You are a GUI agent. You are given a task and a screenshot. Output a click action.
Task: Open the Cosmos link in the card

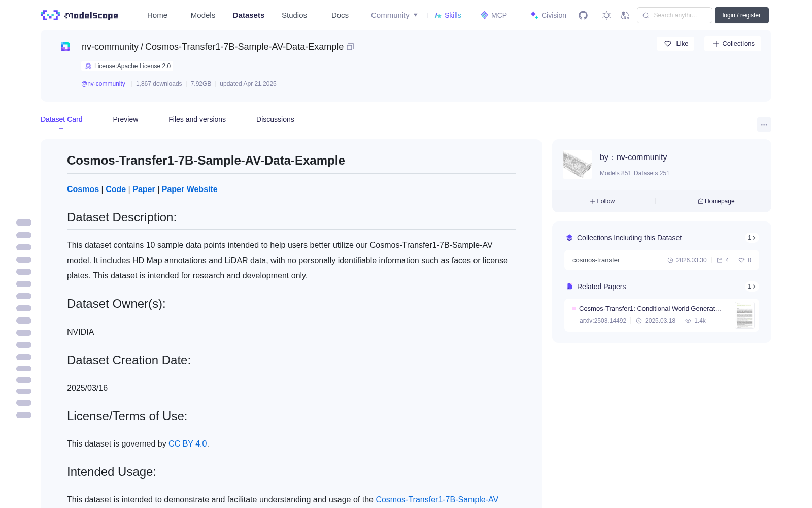point(83,189)
